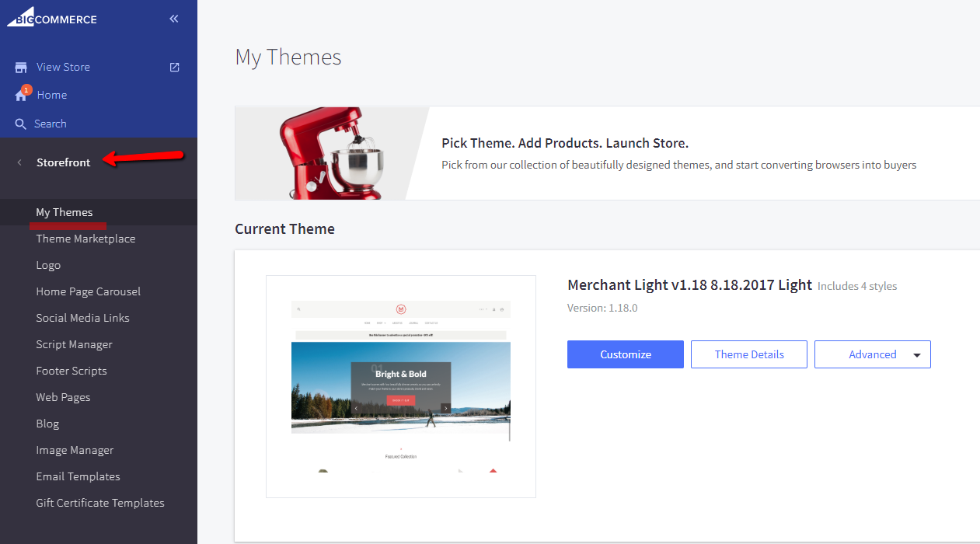
Task: Click the View Store shop icon
Action: 21,68
